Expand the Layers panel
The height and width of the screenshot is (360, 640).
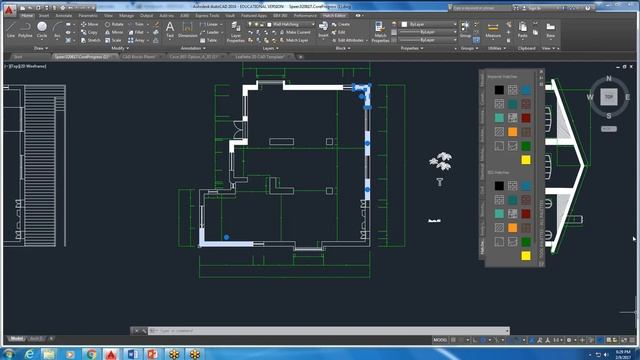pyautogui.click(x=271, y=48)
